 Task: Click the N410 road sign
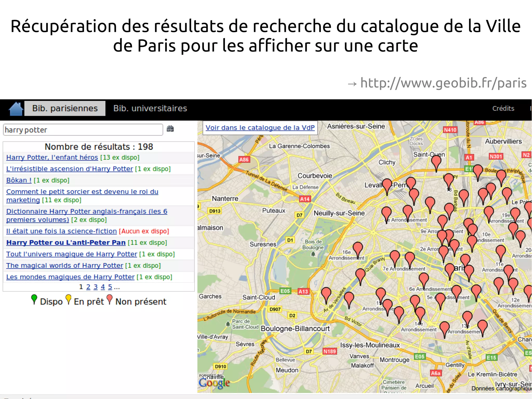[450, 130]
